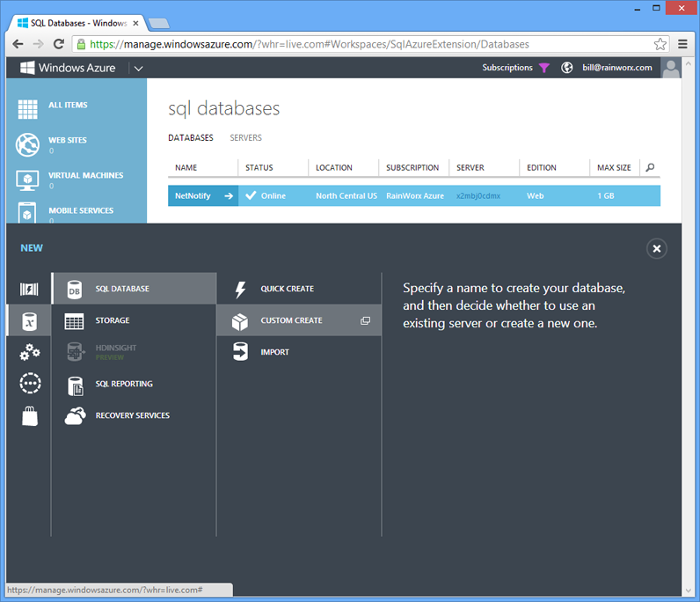Click the Quick Create lightning bolt icon
Viewport: 700px width, 602px height.
pos(240,290)
